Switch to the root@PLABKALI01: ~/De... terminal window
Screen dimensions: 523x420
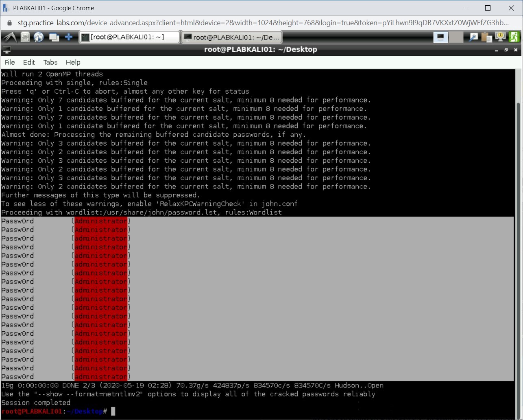click(x=232, y=37)
